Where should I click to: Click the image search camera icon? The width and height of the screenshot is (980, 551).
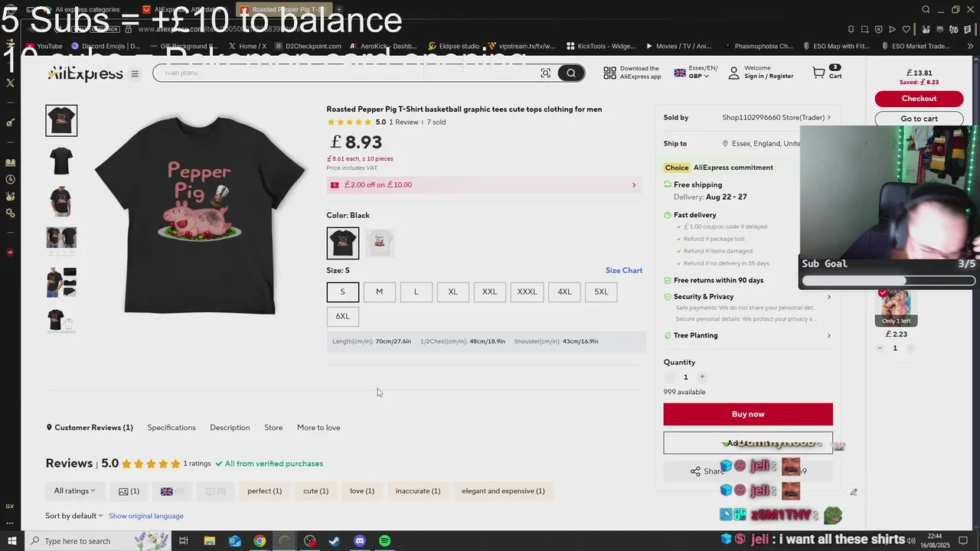pyautogui.click(x=545, y=73)
